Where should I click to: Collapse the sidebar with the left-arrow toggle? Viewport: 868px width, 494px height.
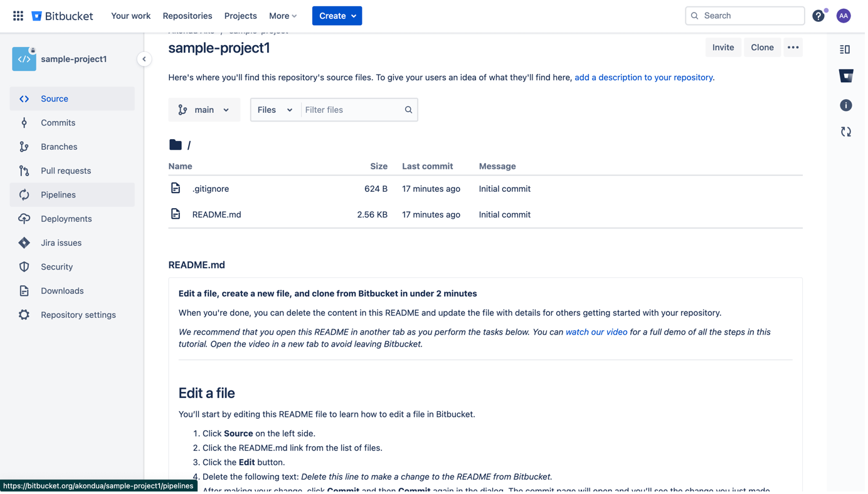pos(144,58)
